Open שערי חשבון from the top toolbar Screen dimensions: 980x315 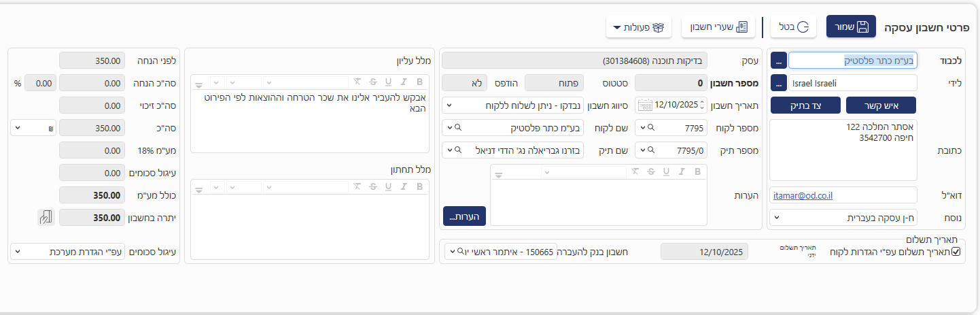718,27
